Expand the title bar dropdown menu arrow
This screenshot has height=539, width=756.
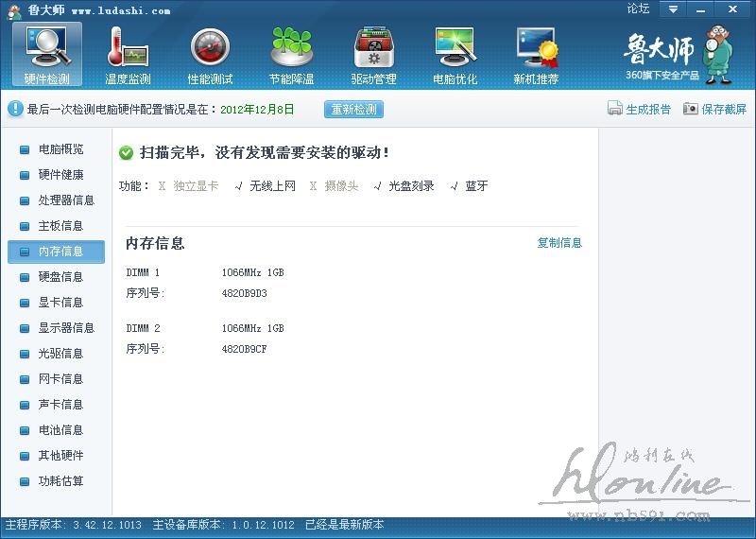pyautogui.click(x=673, y=9)
